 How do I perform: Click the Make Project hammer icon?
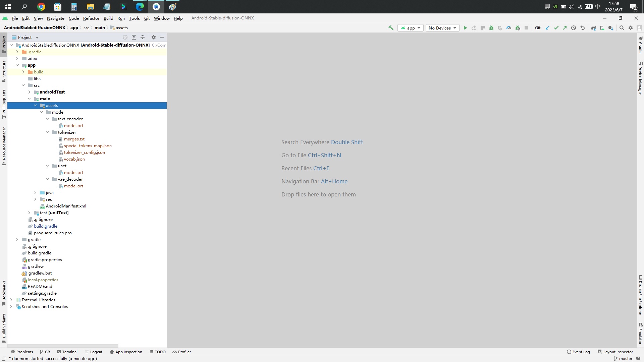[391, 28]
